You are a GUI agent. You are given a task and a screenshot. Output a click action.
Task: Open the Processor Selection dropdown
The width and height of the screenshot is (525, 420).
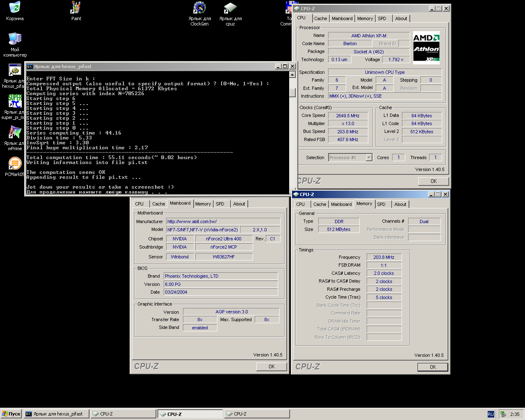(x=369, y=157)
